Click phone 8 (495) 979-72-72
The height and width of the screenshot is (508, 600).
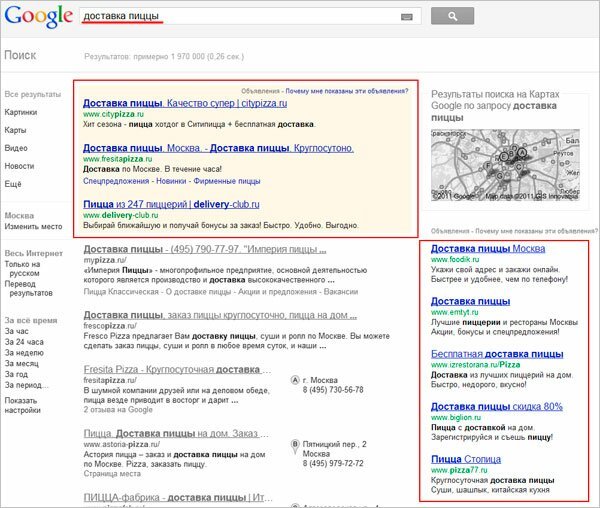click(x=333, y=463)
